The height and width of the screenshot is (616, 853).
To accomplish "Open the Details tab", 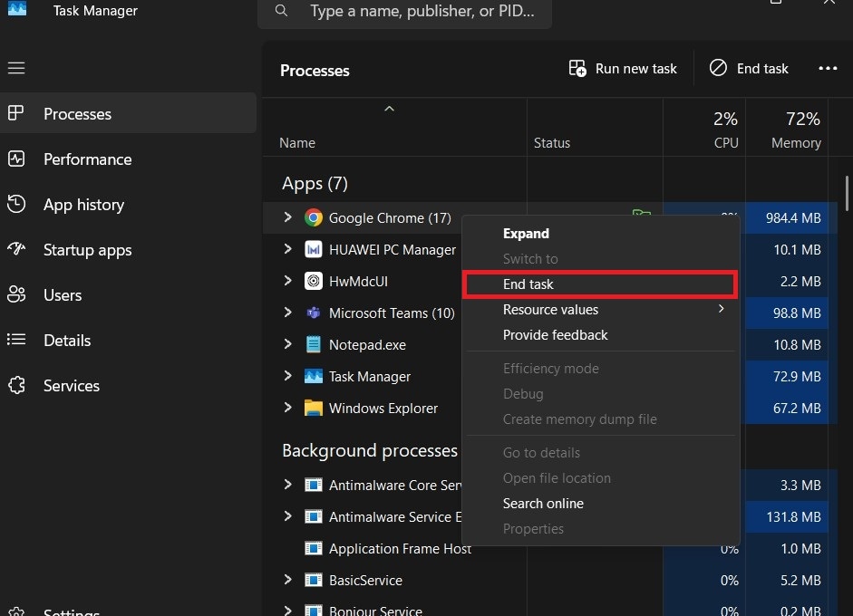I will click(x=128, y=341).
